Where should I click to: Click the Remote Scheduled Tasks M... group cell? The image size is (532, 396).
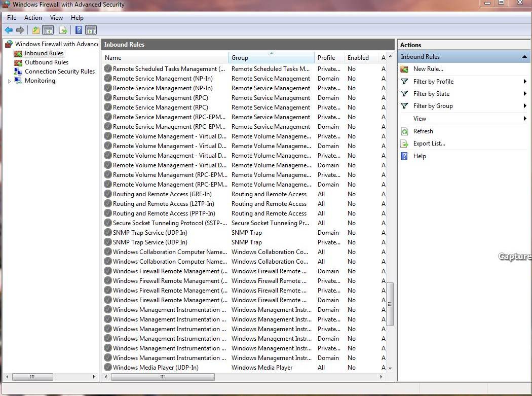[271, 69]
